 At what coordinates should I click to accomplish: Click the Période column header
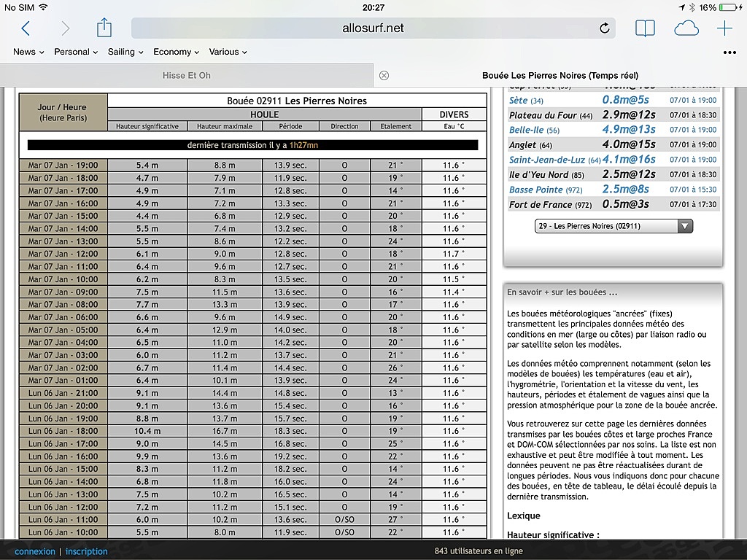pos(290,126)
